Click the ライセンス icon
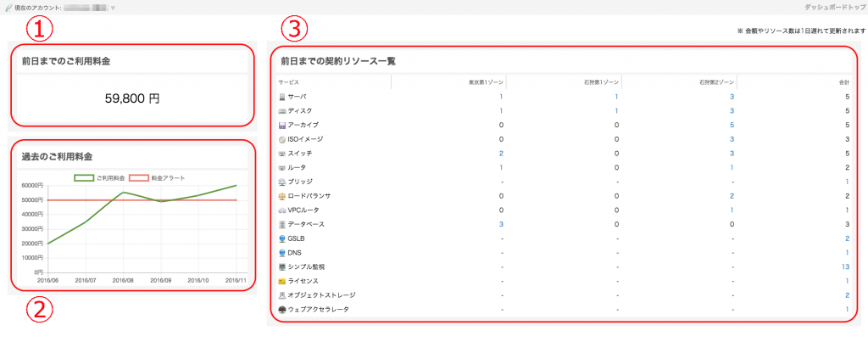Viewport: 868px width, 342px height. pyautogui.click(x=282, y=281)
